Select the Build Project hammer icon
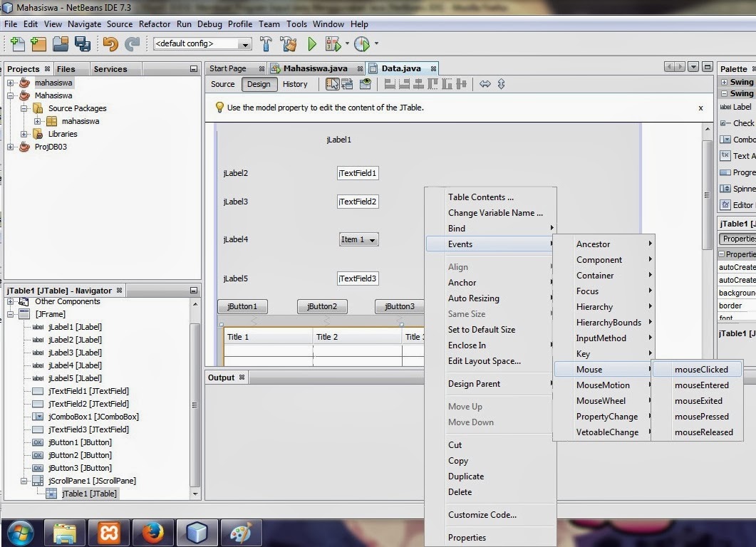The width and height of the screenshot is (756, 547). coord(265,43)
